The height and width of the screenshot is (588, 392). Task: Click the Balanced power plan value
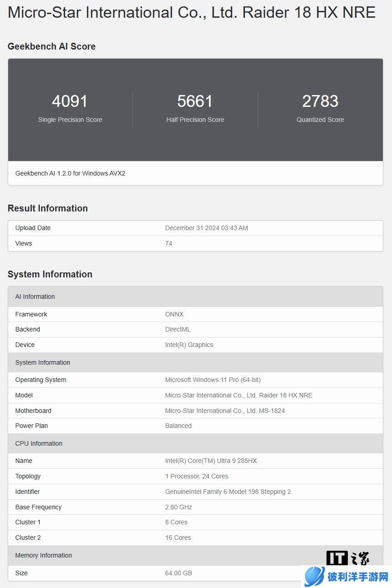[178, 426]
